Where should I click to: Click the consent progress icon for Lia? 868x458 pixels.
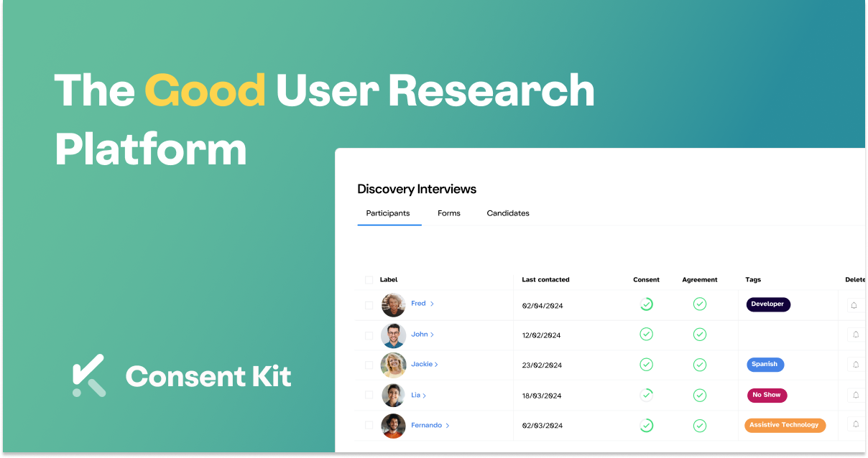coord(646,395)
